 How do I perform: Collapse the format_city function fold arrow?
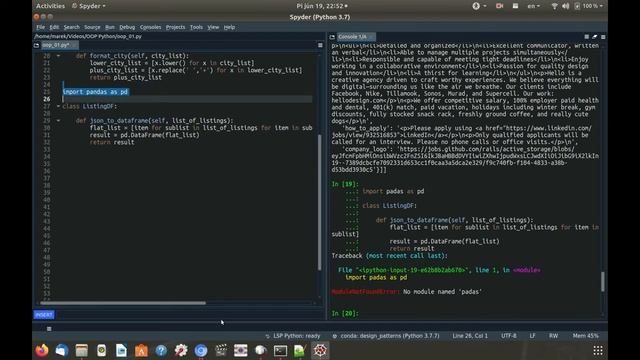tap(58, 56)
